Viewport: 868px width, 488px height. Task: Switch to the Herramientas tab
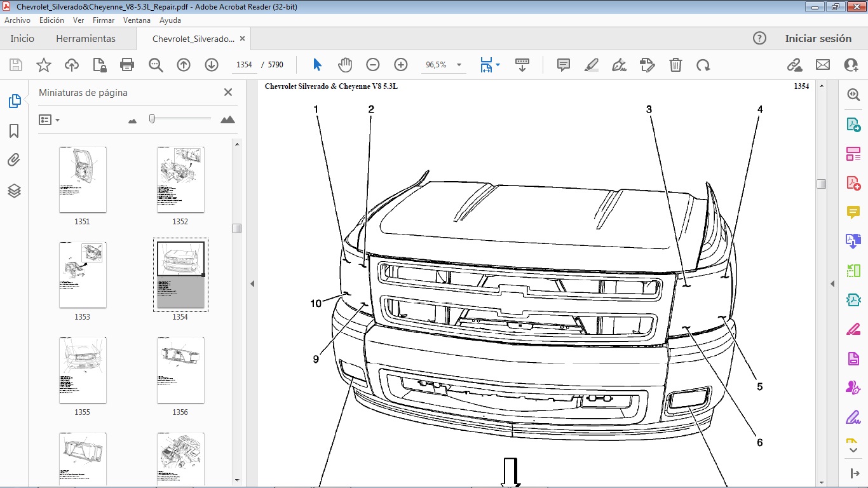coord(86,38)
